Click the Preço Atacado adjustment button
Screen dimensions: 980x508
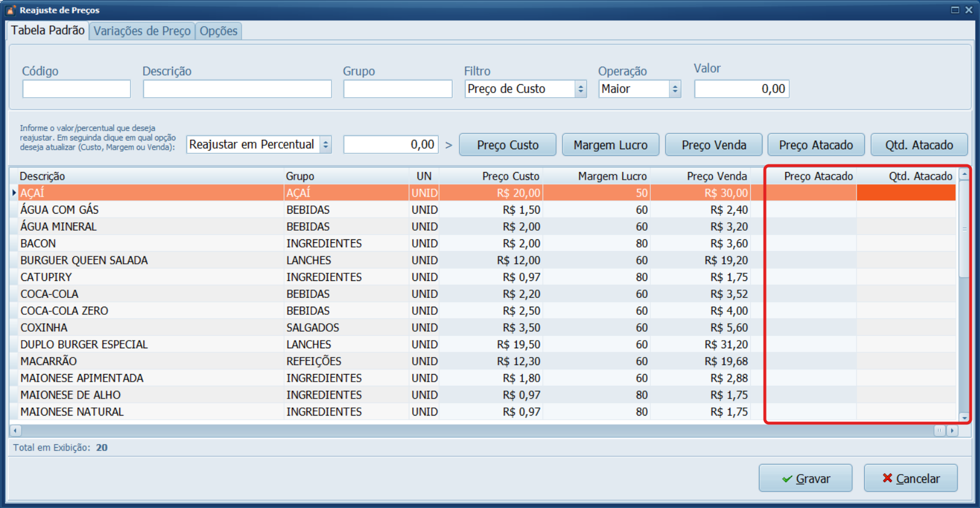click(x=816, y=145)
